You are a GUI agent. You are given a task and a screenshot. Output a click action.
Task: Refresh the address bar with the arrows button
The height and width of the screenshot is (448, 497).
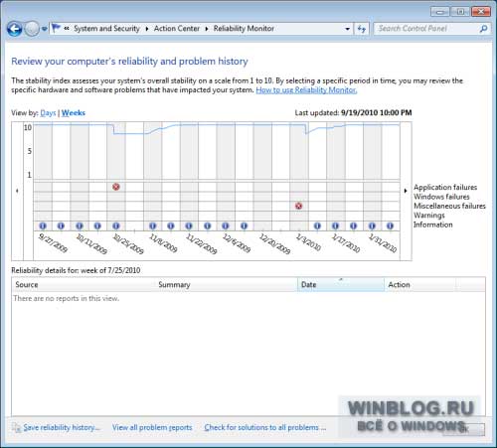click(x=361, y=29)
